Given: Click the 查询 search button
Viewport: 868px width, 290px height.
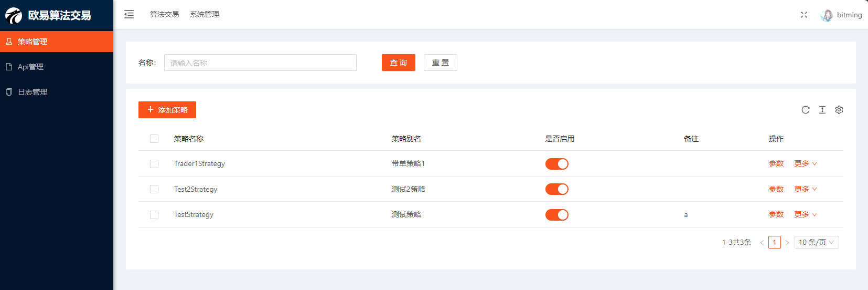Looking at the screenshot, I should tap(399, 63).
